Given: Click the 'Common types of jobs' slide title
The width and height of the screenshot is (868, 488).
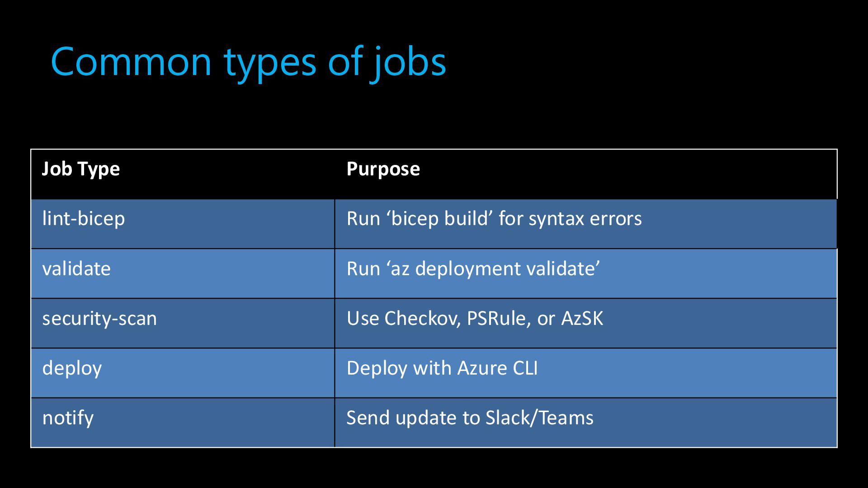Looking at the screenshot, I should 249,61.
